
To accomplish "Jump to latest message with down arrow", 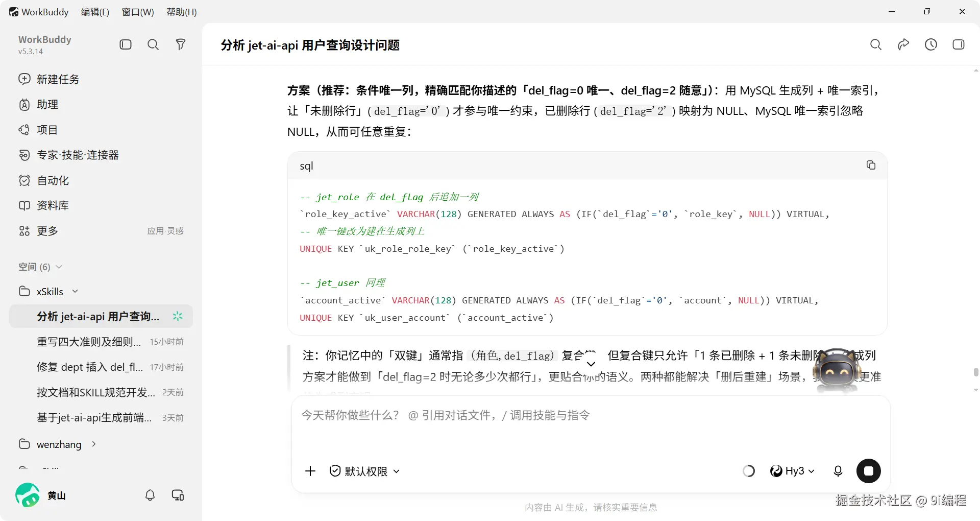I will point(591,364).
